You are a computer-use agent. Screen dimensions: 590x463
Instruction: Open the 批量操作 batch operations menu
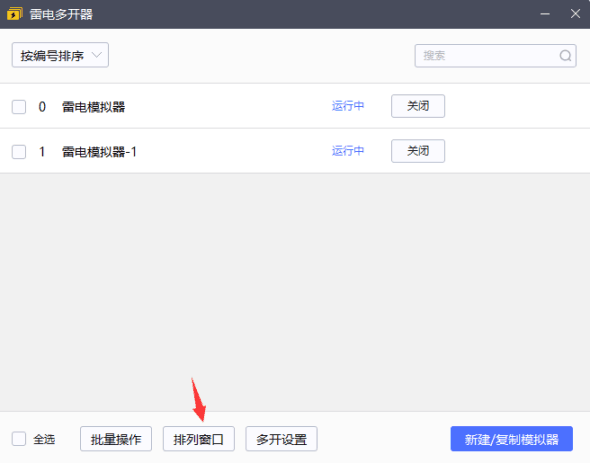point(116,439)
